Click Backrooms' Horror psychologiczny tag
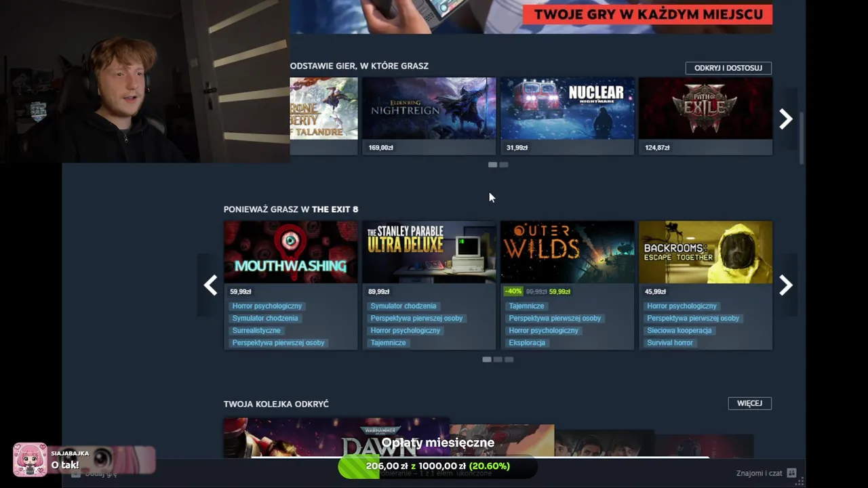Screen dimensions: 868x488 (682, 306)
